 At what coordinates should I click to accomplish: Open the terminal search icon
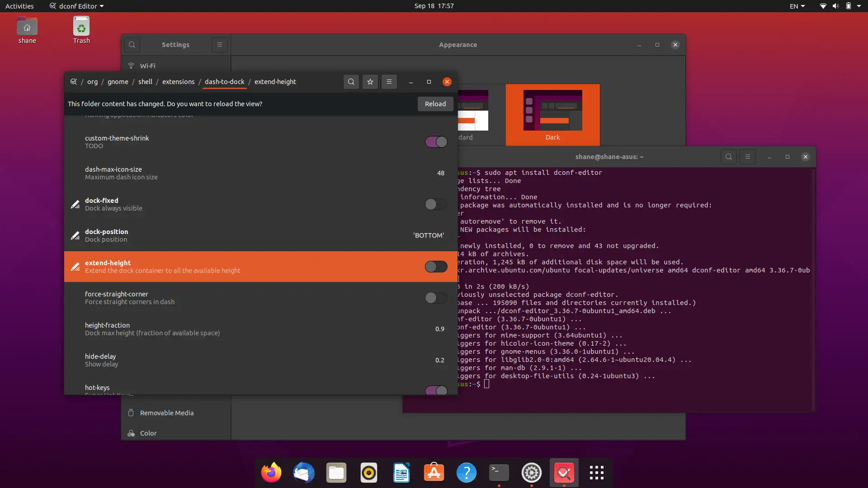coord(728,157)
